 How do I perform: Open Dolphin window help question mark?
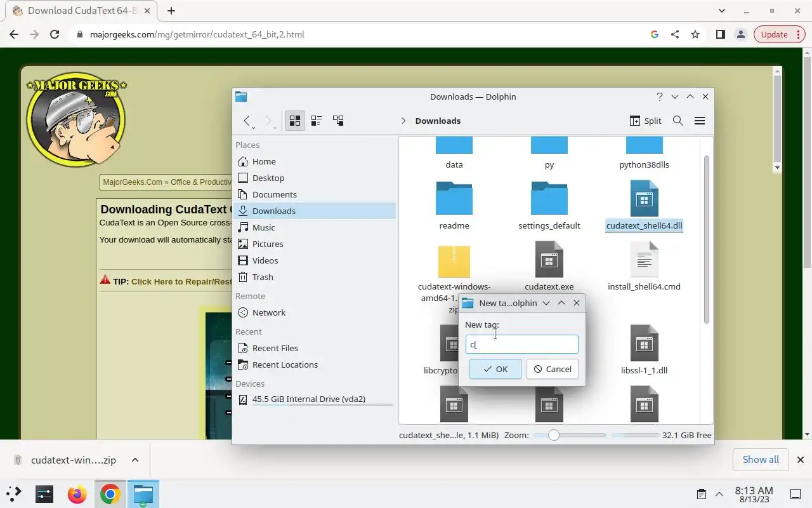(660, 97)
